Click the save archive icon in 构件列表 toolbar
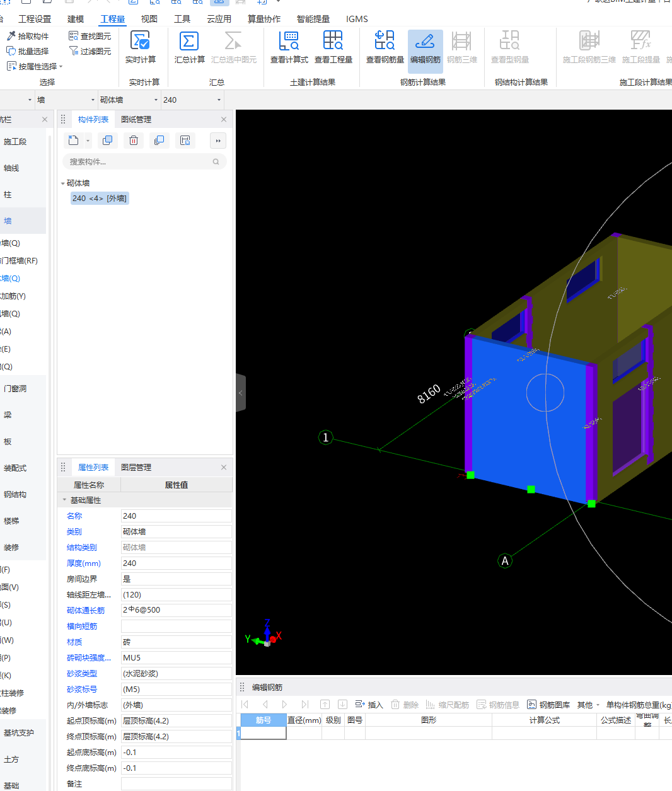The height and width of the screenshot is (791, 672). [x=185, y=141]
